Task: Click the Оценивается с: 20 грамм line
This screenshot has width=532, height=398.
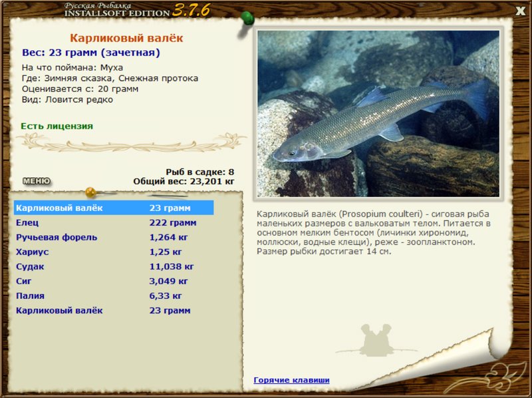Action: pyautogui.click(x=80, y=89)
